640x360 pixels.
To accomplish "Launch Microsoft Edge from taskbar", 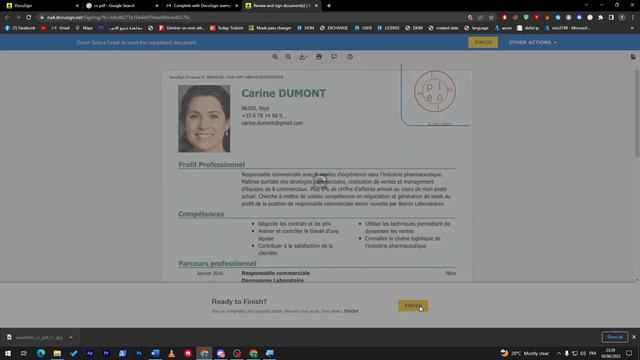I will [41, 353].
